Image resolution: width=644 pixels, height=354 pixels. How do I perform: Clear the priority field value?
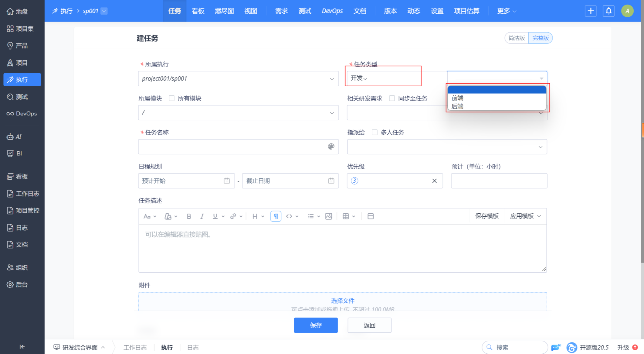click(x=434, y=181)
